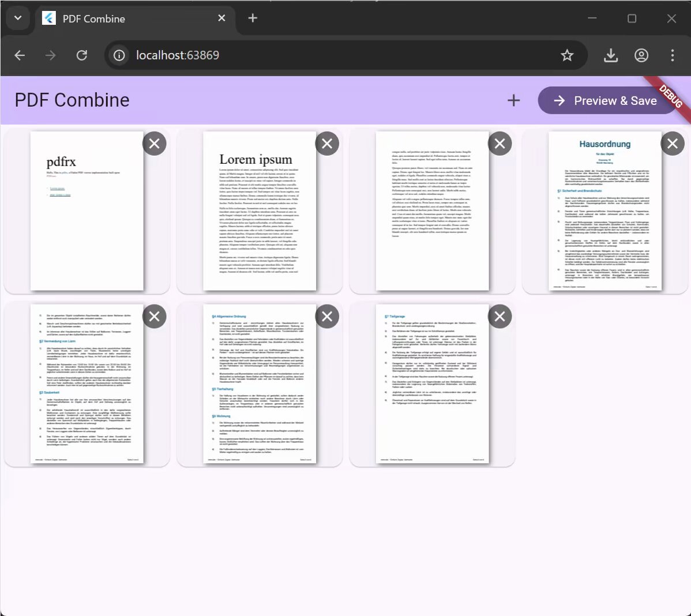Remove the pdfrx title page

pyautogui.click(x=154, y=144)
